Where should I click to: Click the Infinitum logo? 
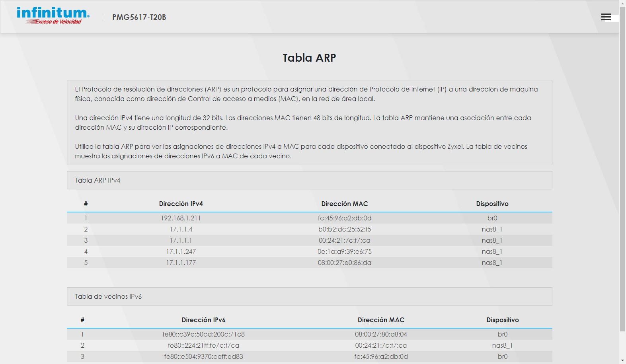tap(53, 16)
